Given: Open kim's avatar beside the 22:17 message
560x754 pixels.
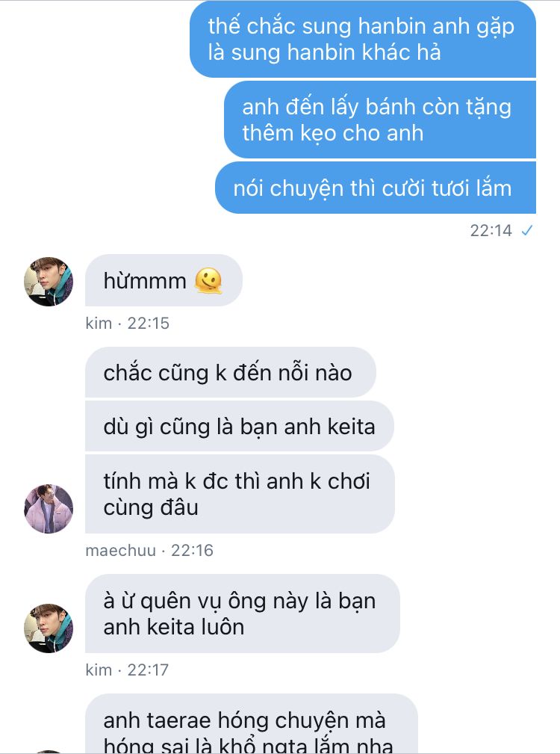Looking at the screenshot, I should [49, 628].
